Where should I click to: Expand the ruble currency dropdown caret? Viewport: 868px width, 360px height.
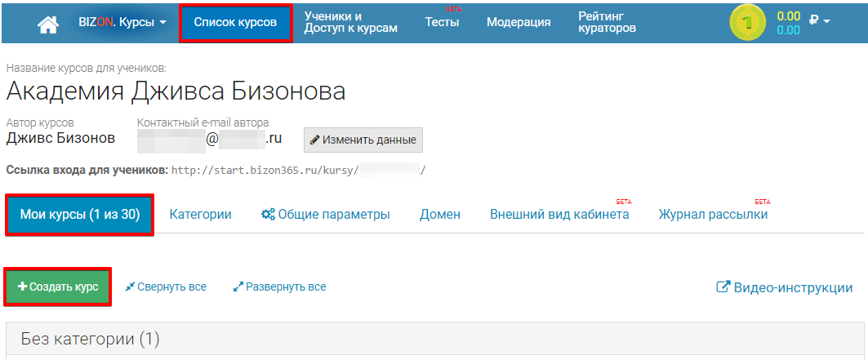pos(826,21)
